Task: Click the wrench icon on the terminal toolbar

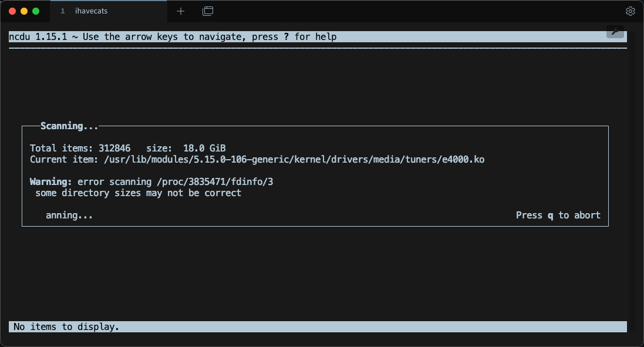Action: point(615,31)
